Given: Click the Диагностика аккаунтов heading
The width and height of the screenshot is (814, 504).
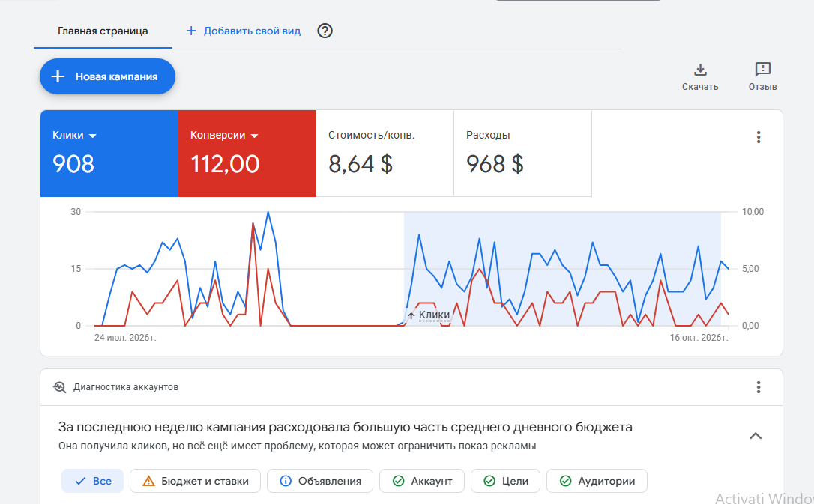Looking at the screenshot, I should (126, 387).
